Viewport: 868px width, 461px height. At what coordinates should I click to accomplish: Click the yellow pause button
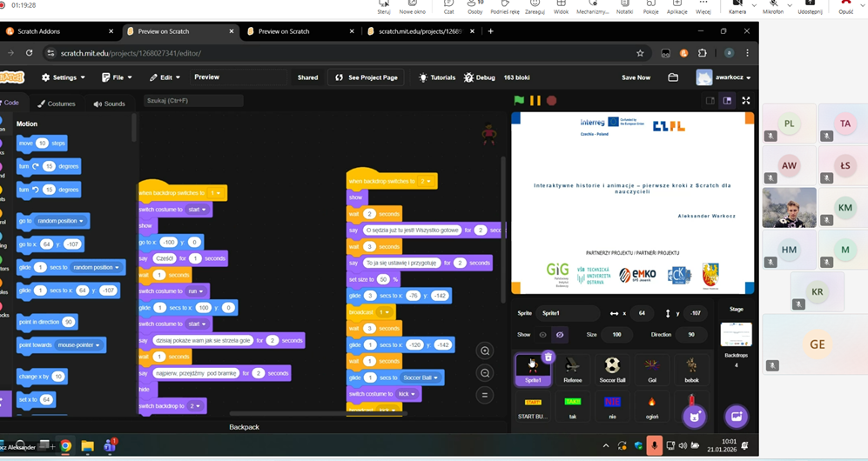pos(535,101)
